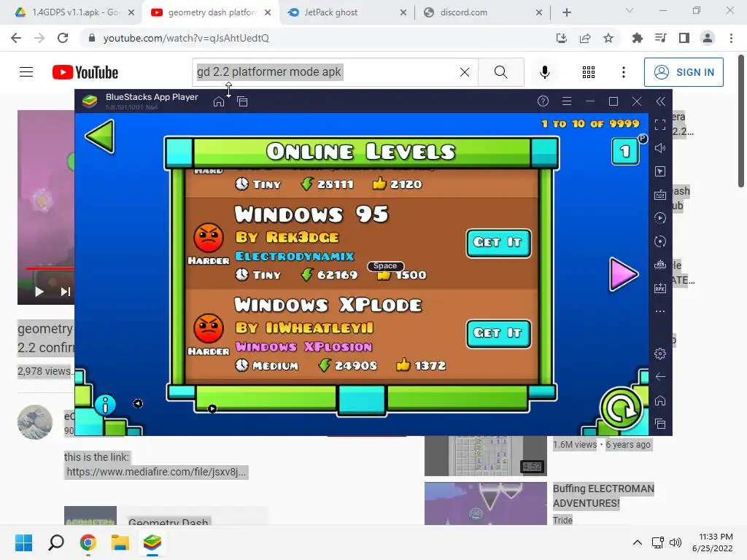Screen dimensions: 747x560
Task: Click the install page download icon in address bar
Action: click(562, 38)
